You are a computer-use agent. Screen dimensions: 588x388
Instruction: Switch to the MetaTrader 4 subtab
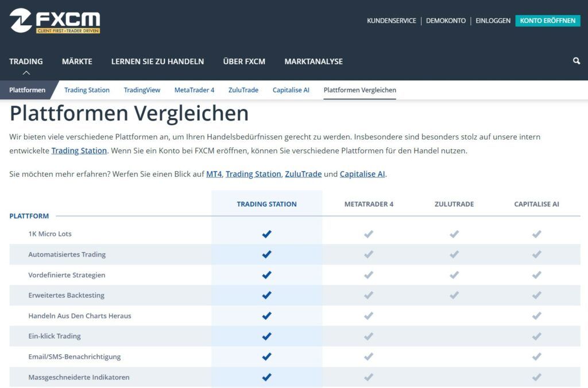tap(194, 90)
